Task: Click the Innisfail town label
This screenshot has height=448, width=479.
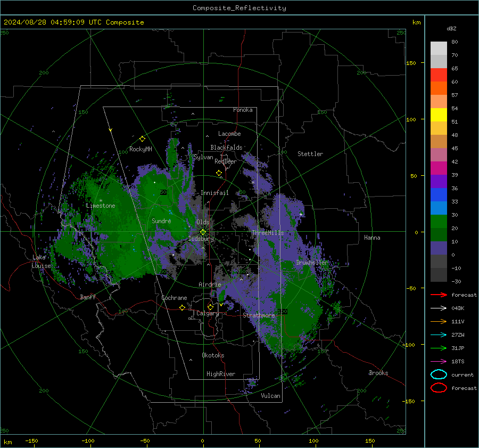Action: [214, 193]
